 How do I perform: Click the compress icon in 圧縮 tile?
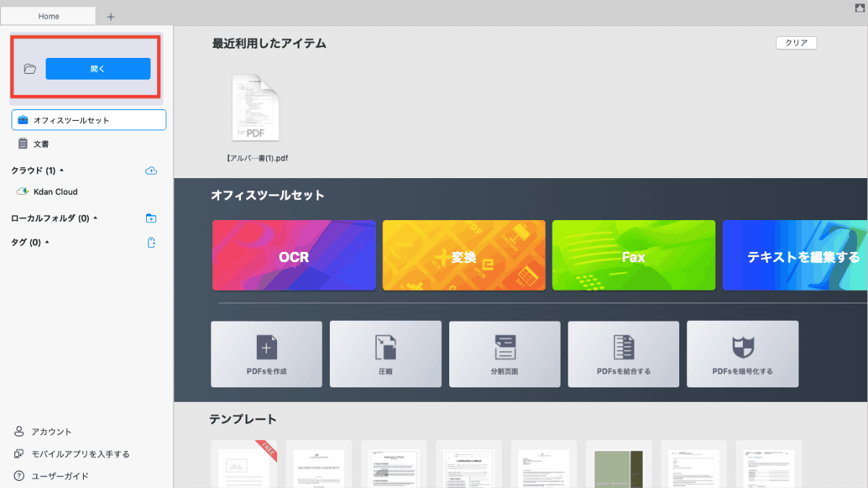pos(386,348)
